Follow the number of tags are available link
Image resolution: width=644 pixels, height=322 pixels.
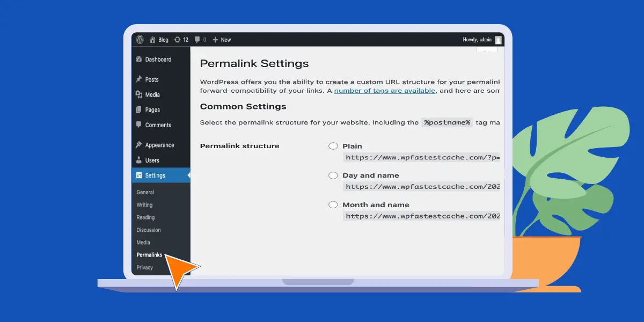pyautogui.click(x=384, y=90)
